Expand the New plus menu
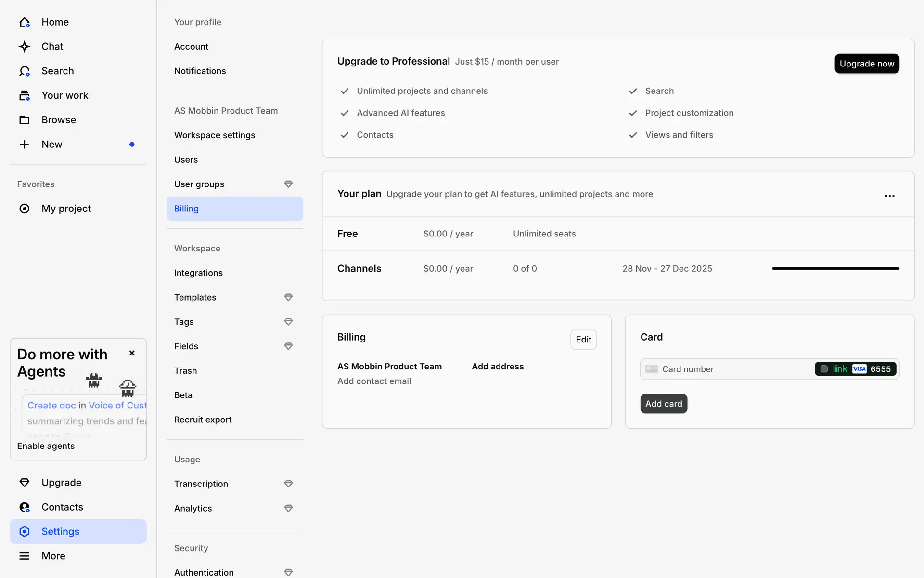 pos(25,144)
